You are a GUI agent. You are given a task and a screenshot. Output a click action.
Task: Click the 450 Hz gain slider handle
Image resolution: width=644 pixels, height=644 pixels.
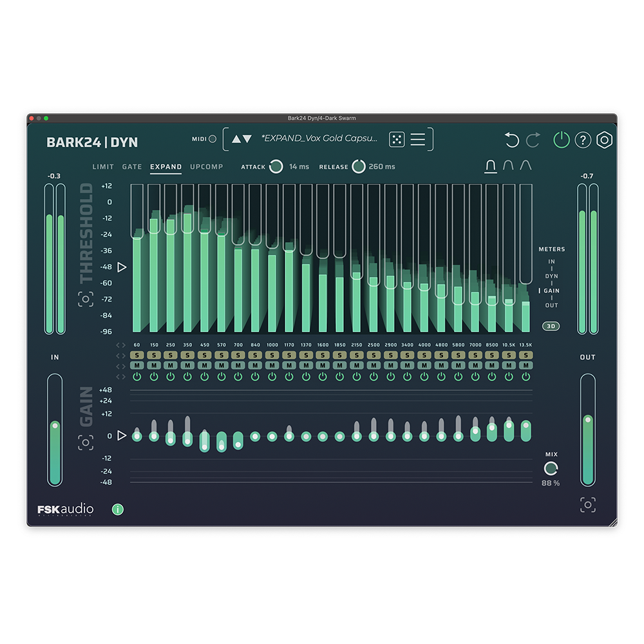tap(204, 447)
